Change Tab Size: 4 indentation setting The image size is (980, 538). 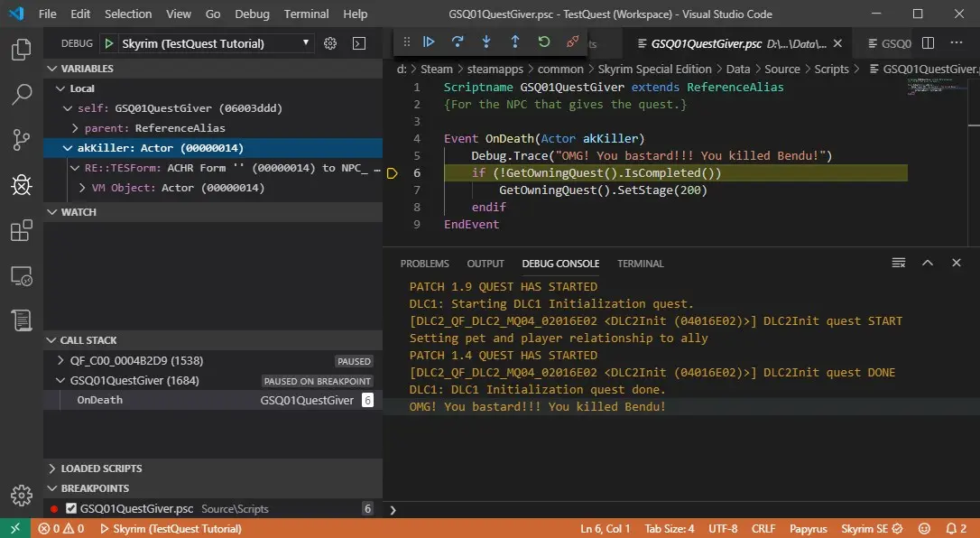click(670, 529)
